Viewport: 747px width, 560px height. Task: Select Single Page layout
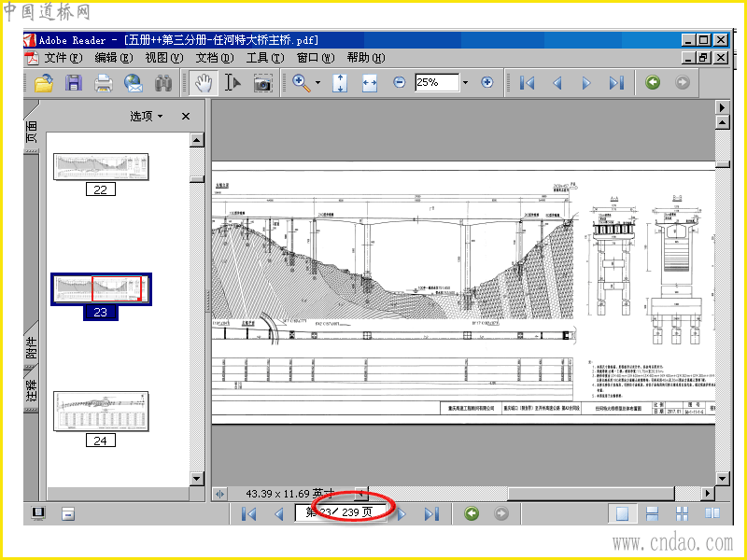pyautogui.click(x=622, y=514)
